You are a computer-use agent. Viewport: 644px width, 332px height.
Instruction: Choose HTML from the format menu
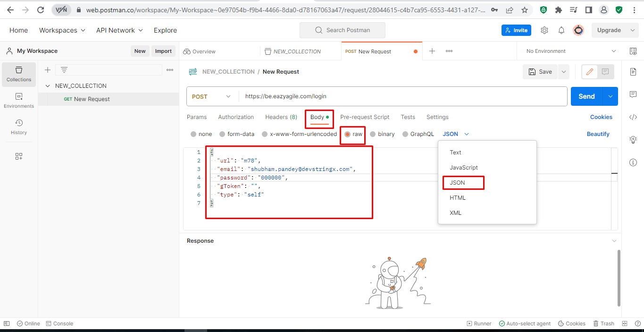[x=487, y=198]
